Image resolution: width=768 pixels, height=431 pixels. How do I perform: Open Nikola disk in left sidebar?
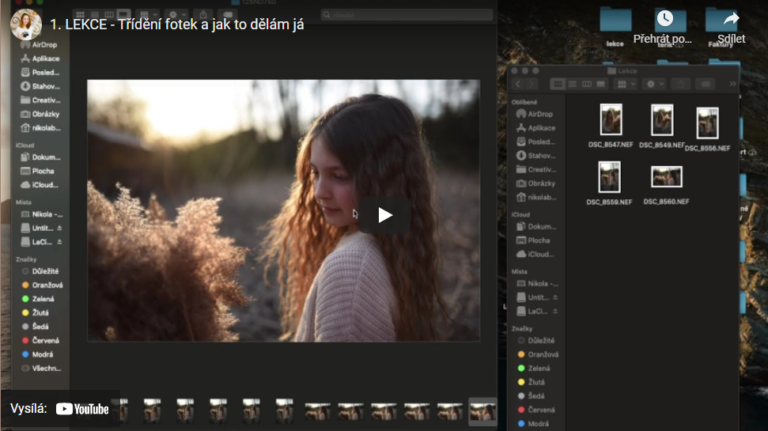point(42,214)
